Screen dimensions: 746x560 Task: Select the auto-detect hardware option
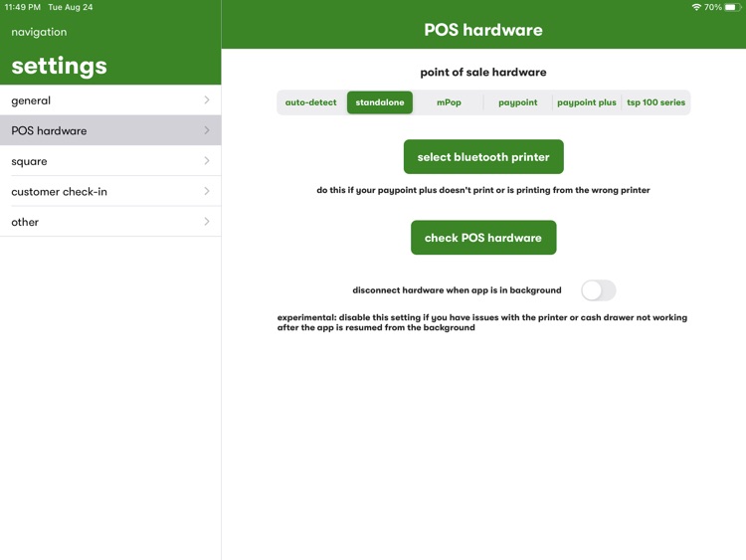[310, 102]
